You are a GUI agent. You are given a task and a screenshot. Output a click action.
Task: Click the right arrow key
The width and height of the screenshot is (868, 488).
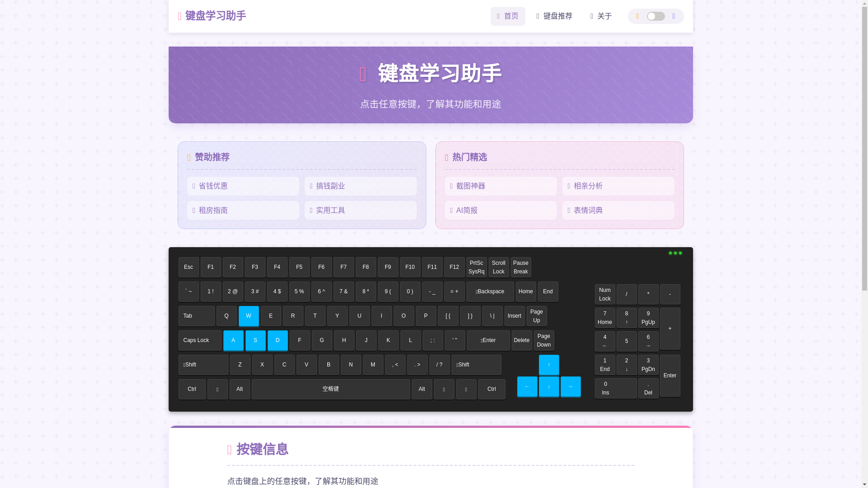click(x=571, y=386)
